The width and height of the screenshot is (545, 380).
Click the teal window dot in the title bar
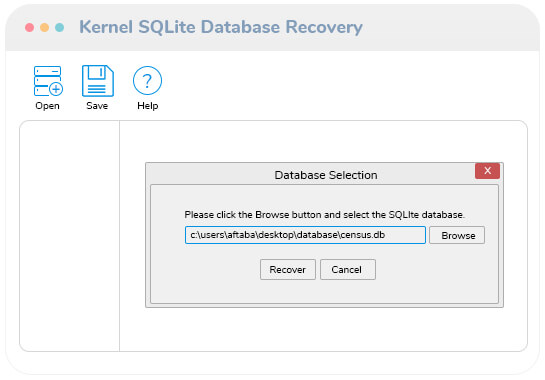click(x=59, y=27)
